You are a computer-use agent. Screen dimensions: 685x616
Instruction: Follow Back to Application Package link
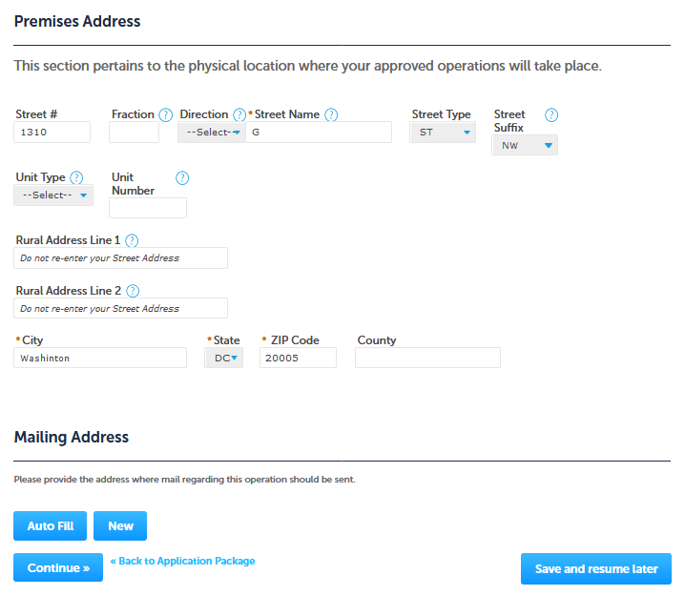pyautogui.click(x=182, y=561)
